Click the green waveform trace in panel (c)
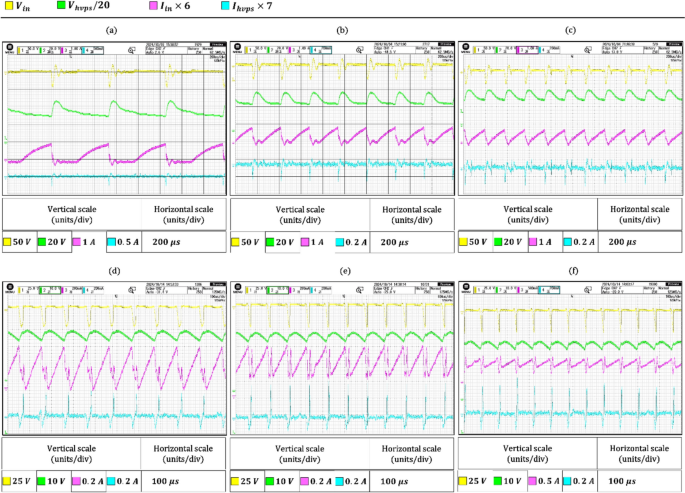The width and height of the screenshot is (685, 493). pyautogui.click(x=572, y=95)
